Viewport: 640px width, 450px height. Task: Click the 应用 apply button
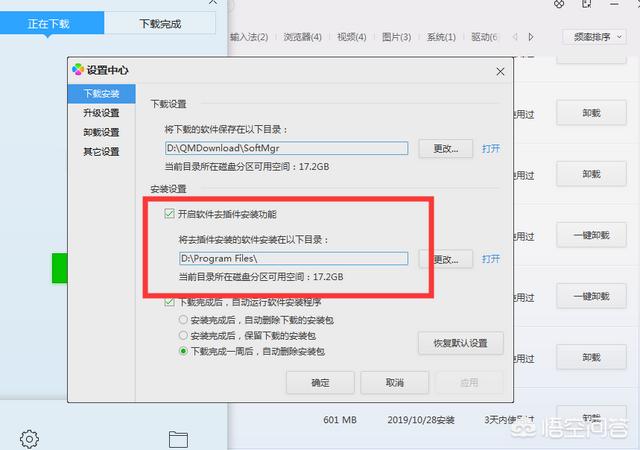tap(469, 383)
